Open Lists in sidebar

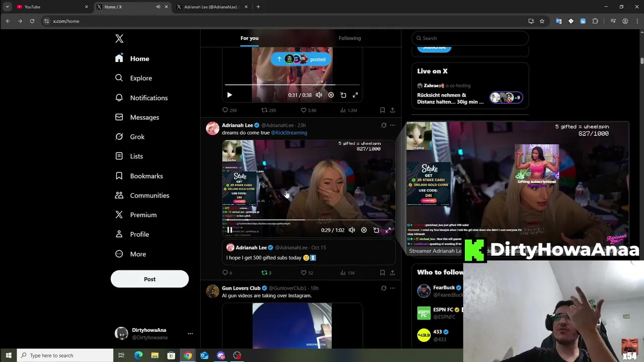129,156
